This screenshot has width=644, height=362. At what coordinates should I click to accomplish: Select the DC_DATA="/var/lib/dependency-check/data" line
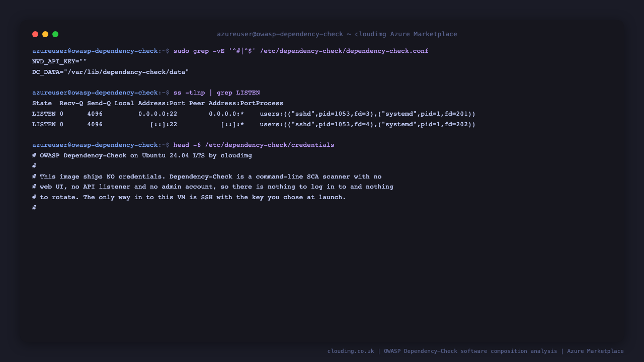pos(111,72)
